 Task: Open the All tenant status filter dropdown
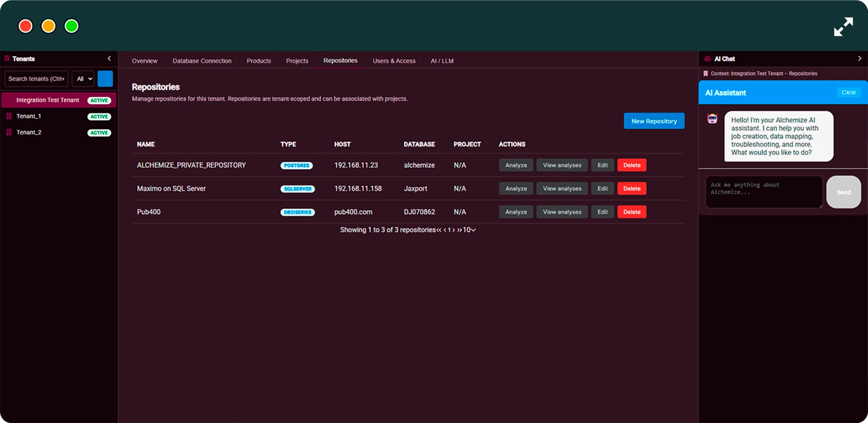pos(84,79)
